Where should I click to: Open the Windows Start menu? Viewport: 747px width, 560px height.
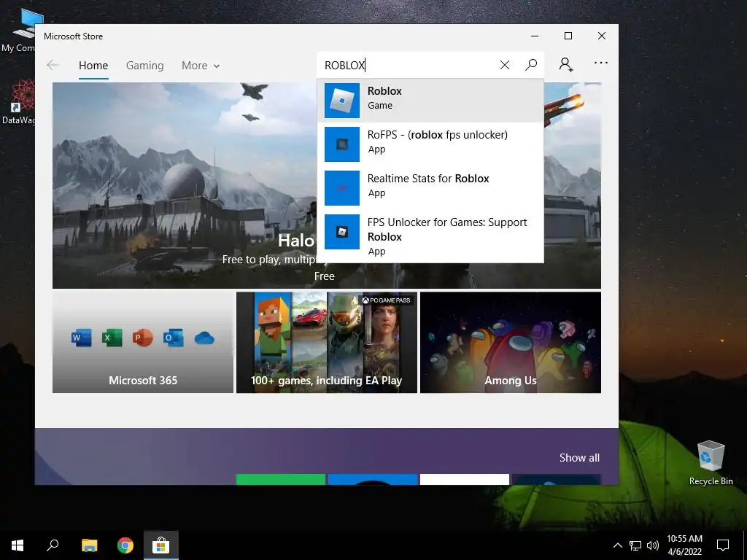pyautogui.click(x=18, y=545)
